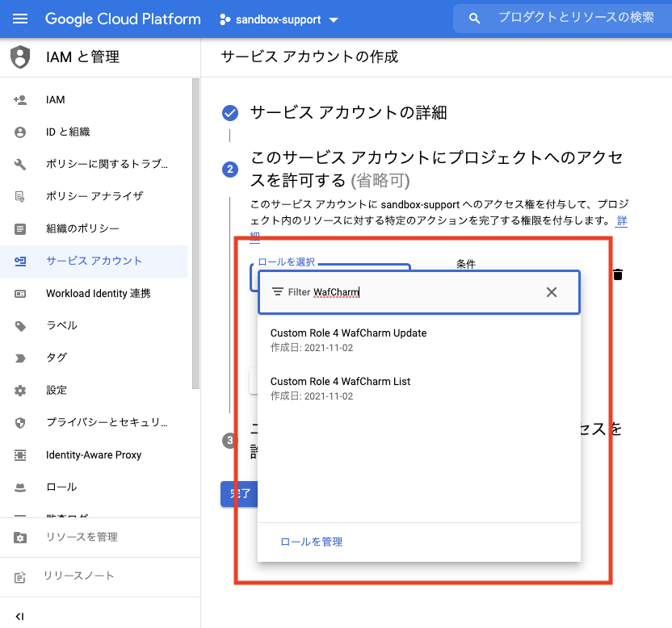This screenshot has width=672, height=628.
Task: Click the IAM shield icon
Action: pos(20,57)
